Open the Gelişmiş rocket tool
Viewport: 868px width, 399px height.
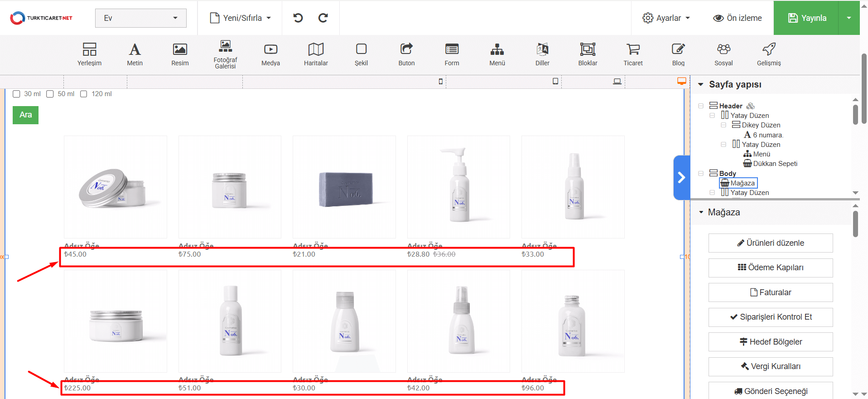pyautogui.click(x=769, y=54)
